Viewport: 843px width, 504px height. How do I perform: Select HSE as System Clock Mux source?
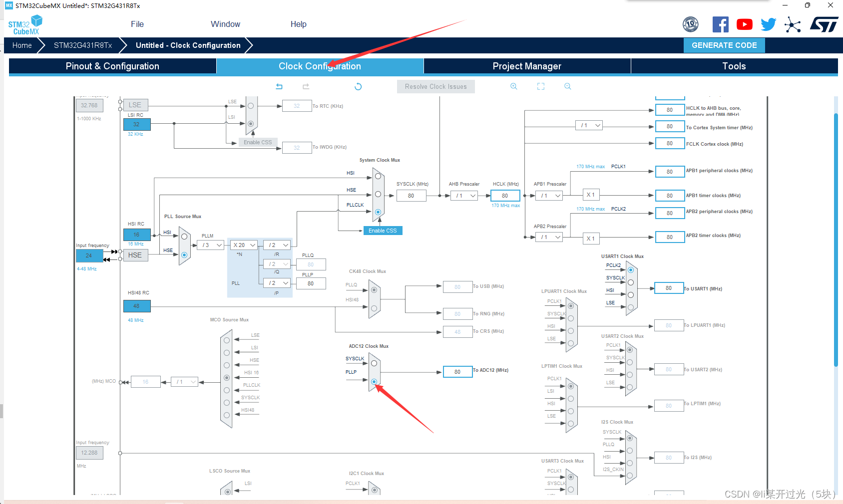click(378, 194)
